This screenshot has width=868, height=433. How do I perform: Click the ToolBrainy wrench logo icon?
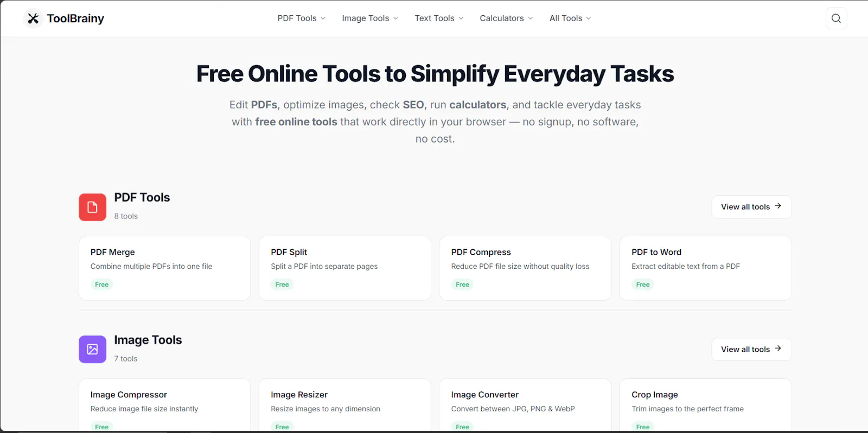click(x=33, y=18)
